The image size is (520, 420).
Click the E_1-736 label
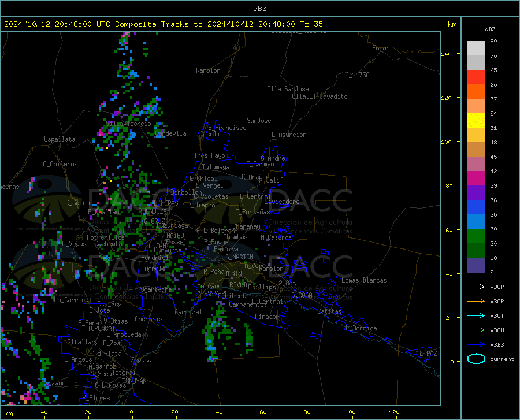pos(357,75)
